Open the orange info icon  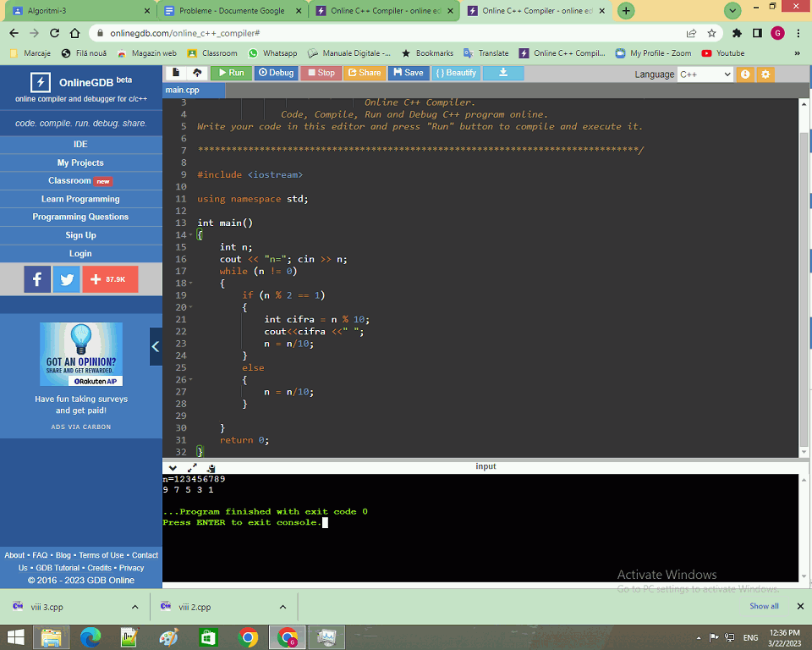[745, 74]
